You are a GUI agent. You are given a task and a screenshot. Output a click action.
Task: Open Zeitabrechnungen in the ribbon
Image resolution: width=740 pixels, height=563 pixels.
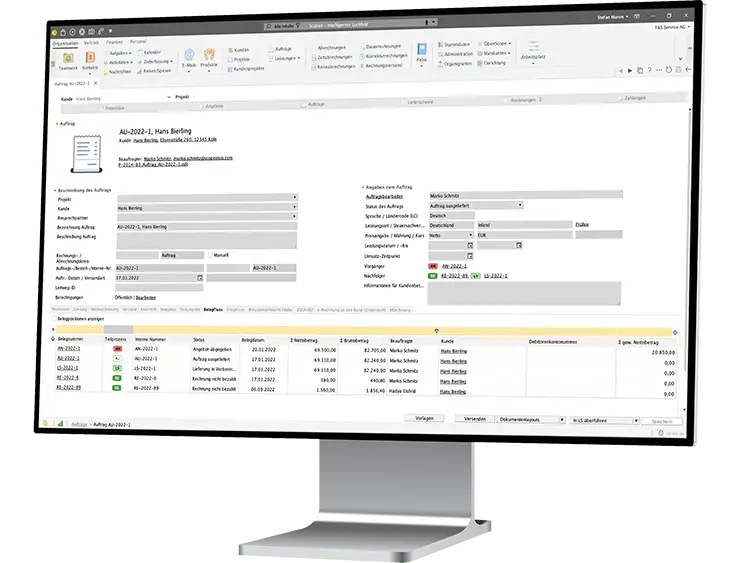tap(332, 57)
